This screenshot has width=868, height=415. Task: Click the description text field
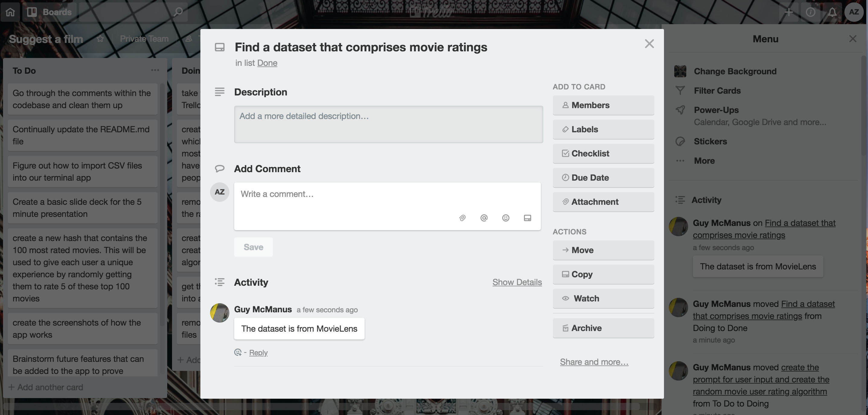click(x=388, y=124)
